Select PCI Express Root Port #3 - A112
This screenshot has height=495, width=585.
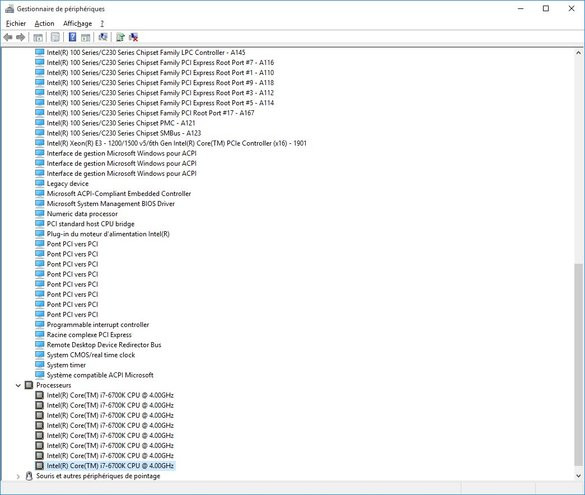[160, 93]
